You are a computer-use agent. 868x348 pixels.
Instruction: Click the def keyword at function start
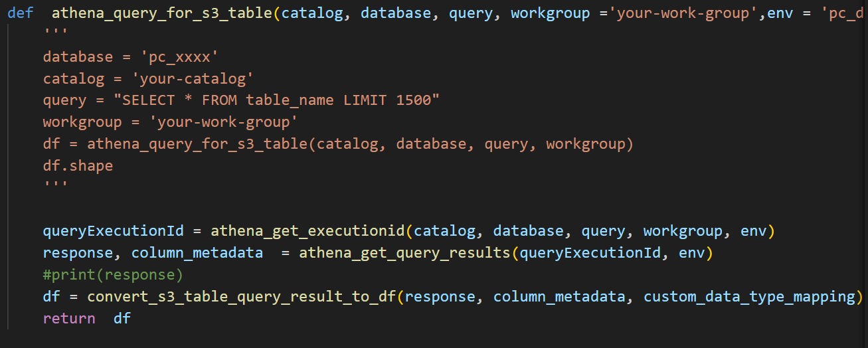point(21,13)
